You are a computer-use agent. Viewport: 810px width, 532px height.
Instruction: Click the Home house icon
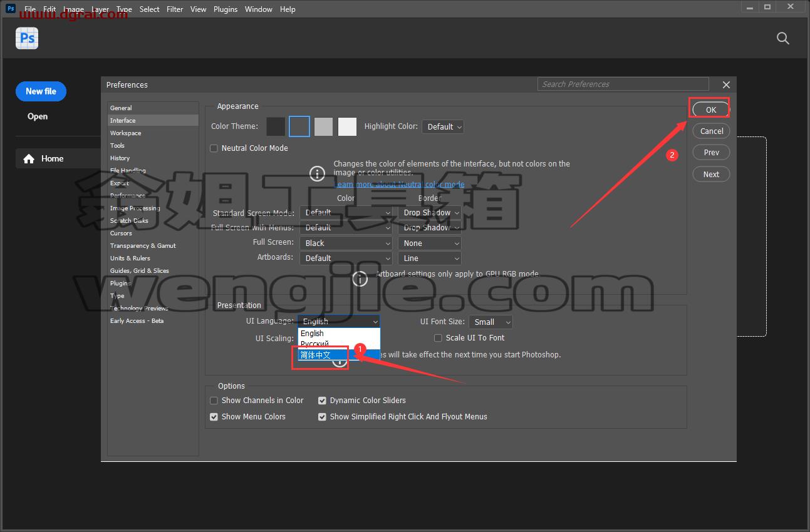pyautogui.click(x=29, y=159)
